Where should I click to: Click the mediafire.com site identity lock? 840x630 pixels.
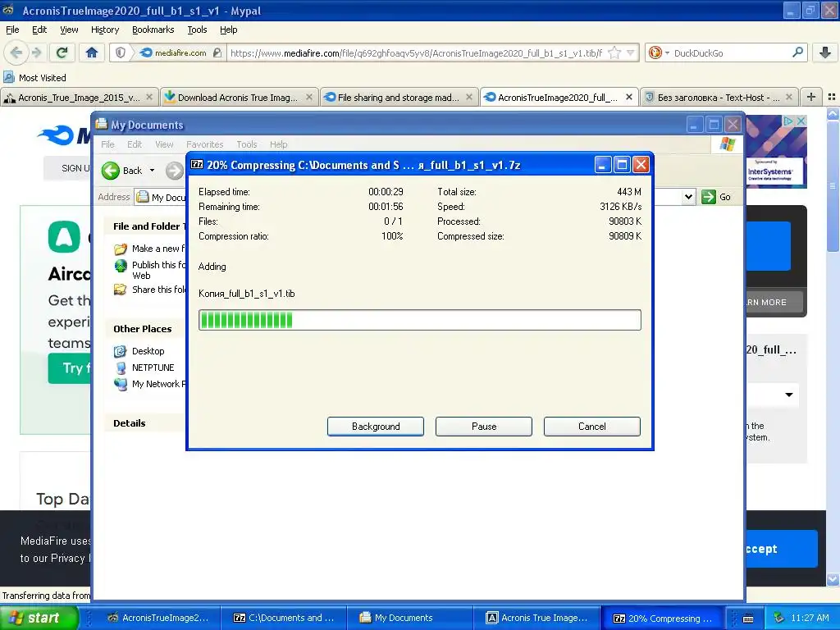(x=217, y=52)
